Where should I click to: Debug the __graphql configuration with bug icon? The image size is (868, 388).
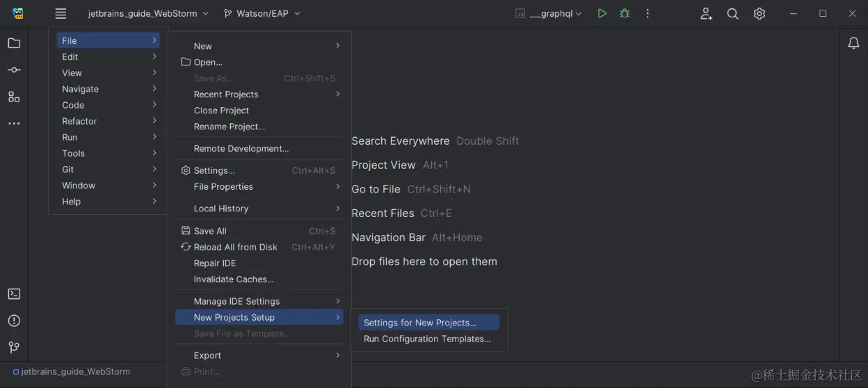click(625, 13)
